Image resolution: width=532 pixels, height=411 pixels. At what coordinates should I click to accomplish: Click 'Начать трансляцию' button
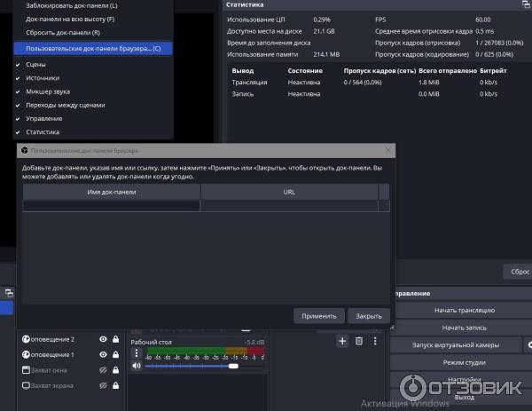tap(464, 310)
